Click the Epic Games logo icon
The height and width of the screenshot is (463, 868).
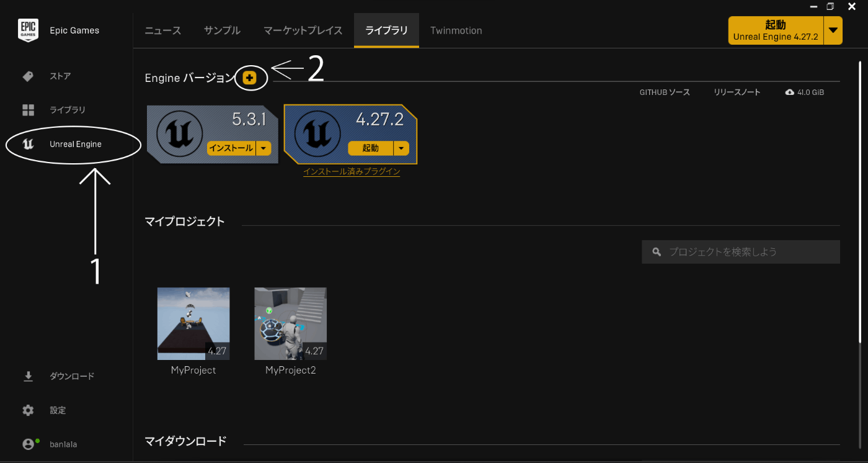(x=28, y=30)
